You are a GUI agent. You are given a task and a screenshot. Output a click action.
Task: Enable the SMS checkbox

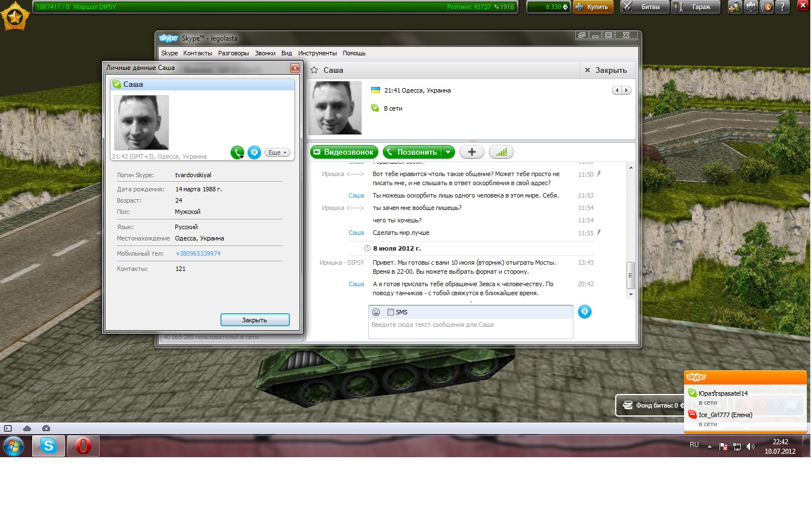click(x=391, y=312)
